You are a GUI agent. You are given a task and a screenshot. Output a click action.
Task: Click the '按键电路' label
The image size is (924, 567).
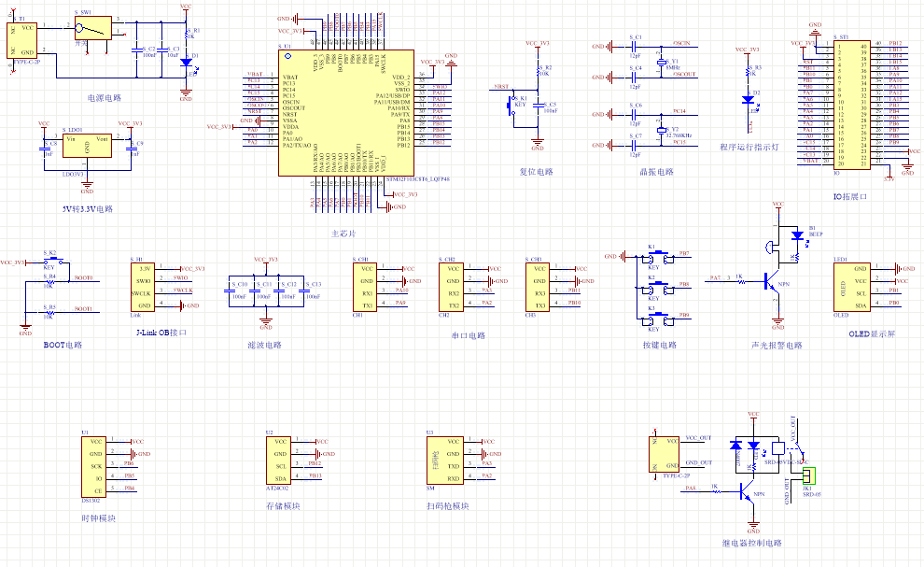tap(660, 346)
